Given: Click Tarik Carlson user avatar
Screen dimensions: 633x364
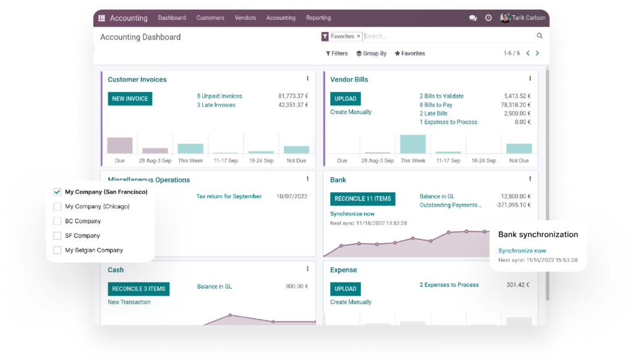Looking at the screenshot, I should (x=504, y=18).
